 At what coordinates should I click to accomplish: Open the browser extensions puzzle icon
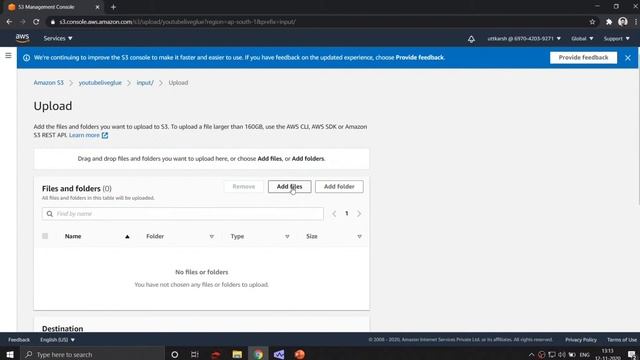[609, 22]
